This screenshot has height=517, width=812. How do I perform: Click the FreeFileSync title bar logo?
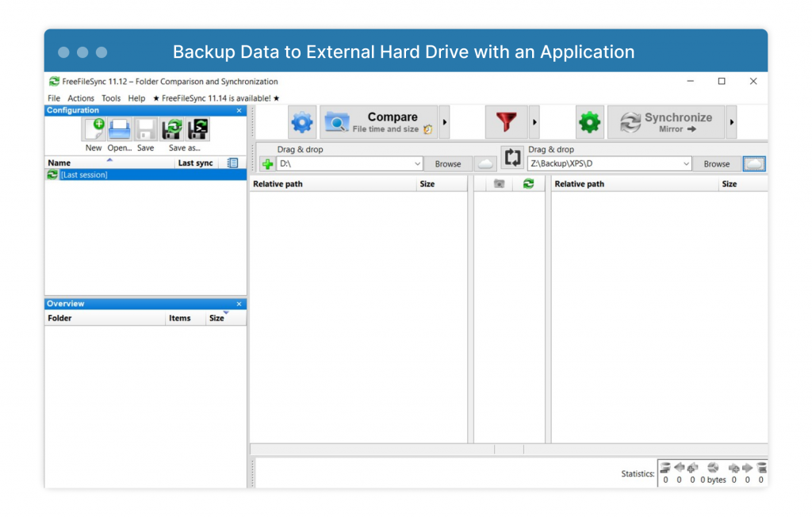(54, 82)
